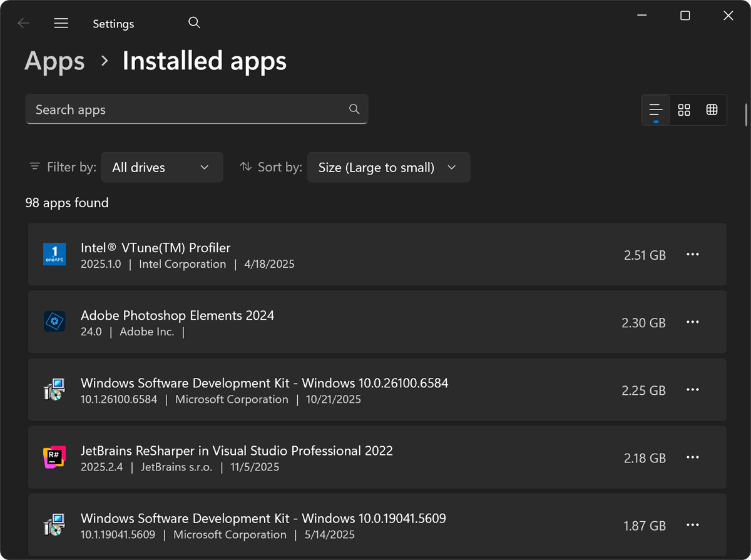Viewport: 751px width, 560px height.
Task: Click the Settings window title text
Action: point(113,24)
